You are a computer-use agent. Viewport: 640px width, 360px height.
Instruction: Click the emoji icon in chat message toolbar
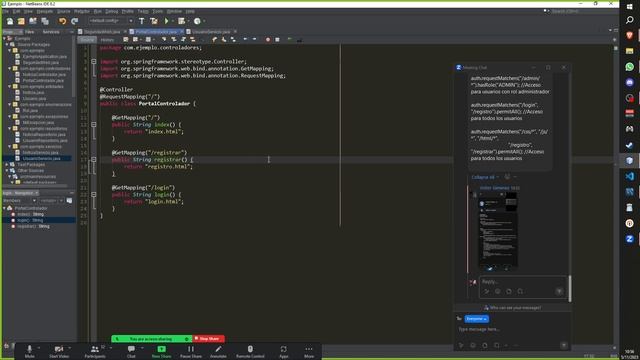(x=473, y=345)
